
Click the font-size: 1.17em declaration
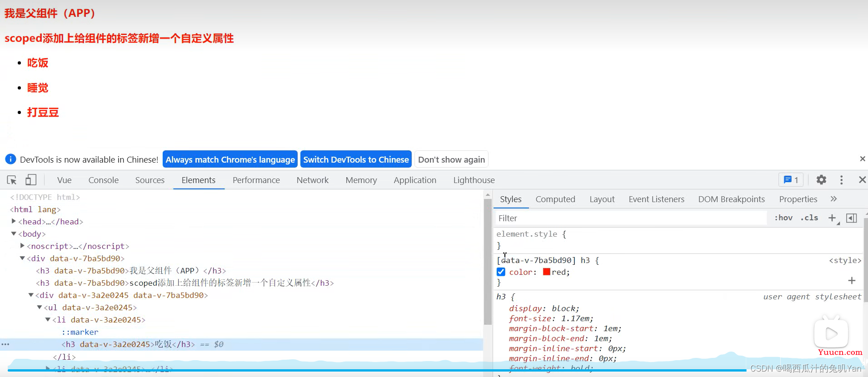click(x=551, y=318)
